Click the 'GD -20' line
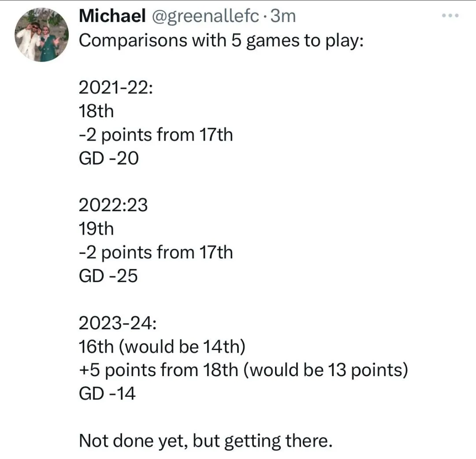 pos(108,158)
